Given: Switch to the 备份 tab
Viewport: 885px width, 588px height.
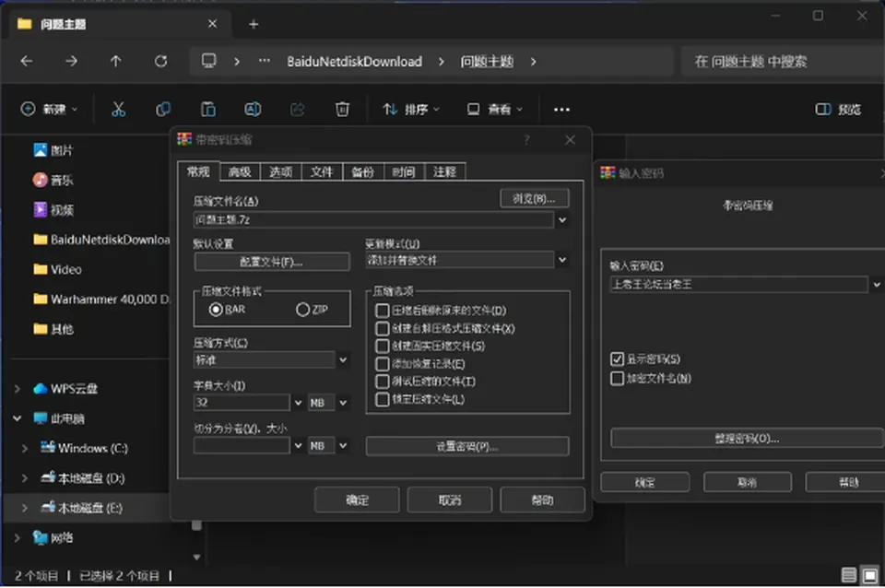Looking at the screenshot, I should (x=363, y=171).
